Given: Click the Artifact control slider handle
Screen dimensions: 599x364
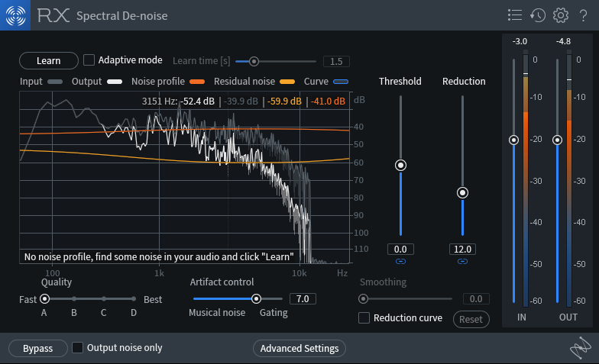Looking at the screenshot, I should coord(257,299).
